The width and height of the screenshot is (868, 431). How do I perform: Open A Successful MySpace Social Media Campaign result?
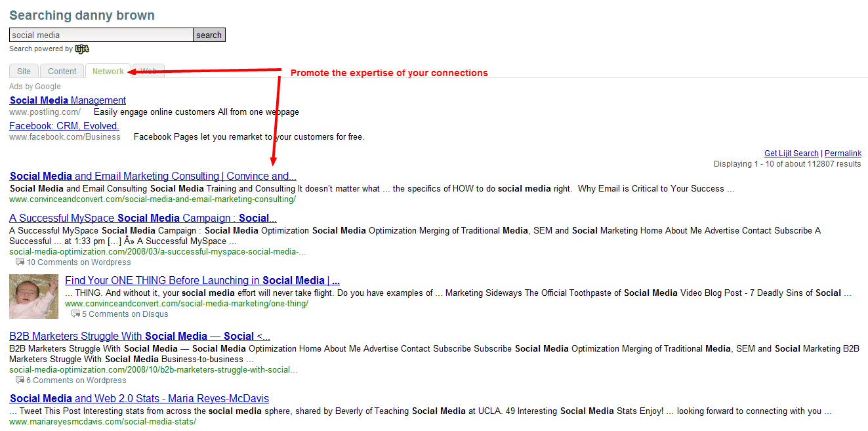pos(143,218)
